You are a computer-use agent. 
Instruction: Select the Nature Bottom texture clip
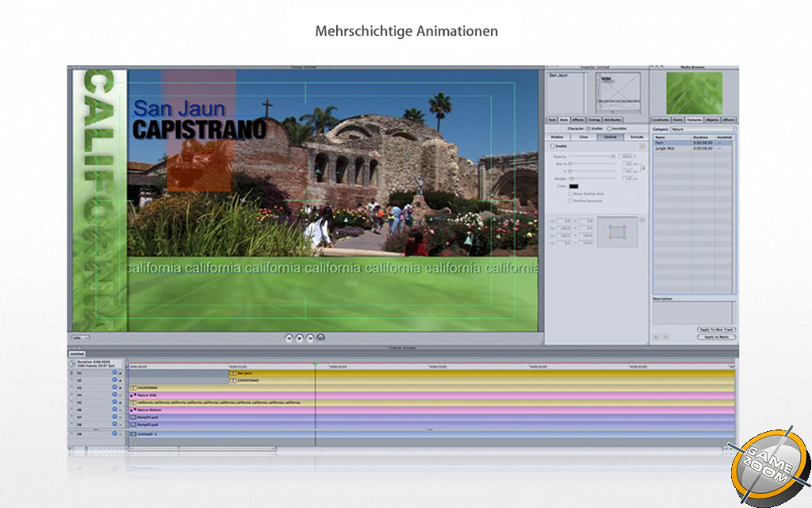click(x=431, y=410)
